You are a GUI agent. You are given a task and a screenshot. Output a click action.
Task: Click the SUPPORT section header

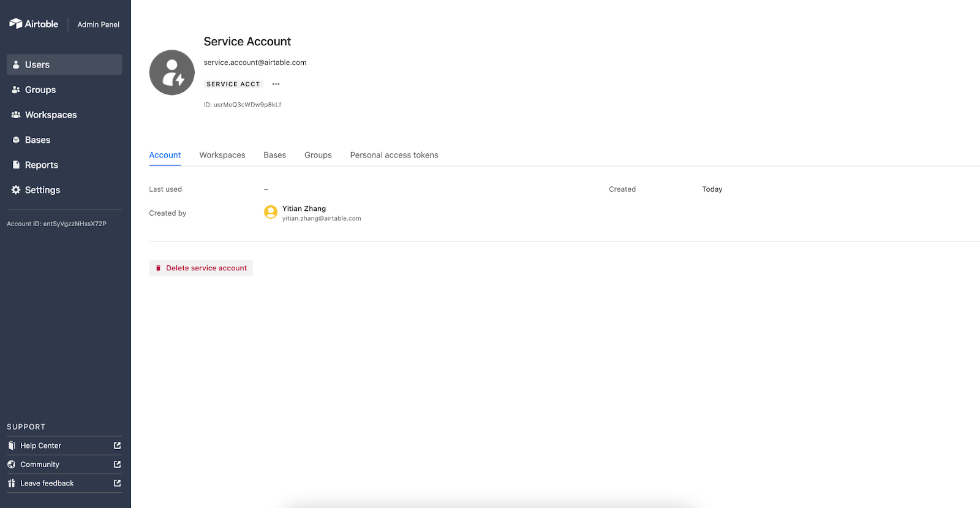(x=26, y=426)
